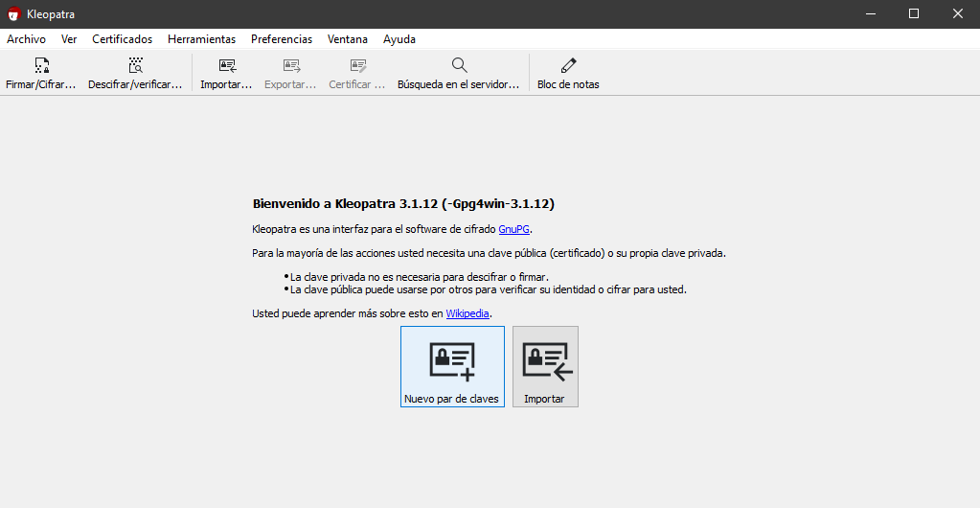Open the Preferencias menu
Viewport: 980px width, 508px height.
[x=282, y=38]
